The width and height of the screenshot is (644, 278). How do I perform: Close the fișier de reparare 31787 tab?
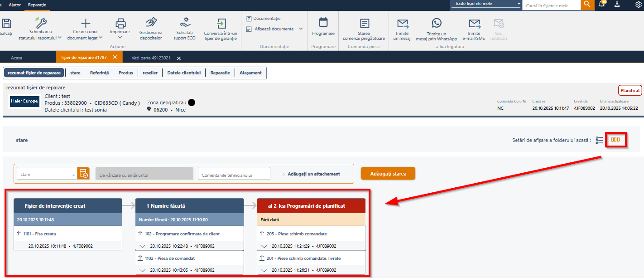(115, 57)
